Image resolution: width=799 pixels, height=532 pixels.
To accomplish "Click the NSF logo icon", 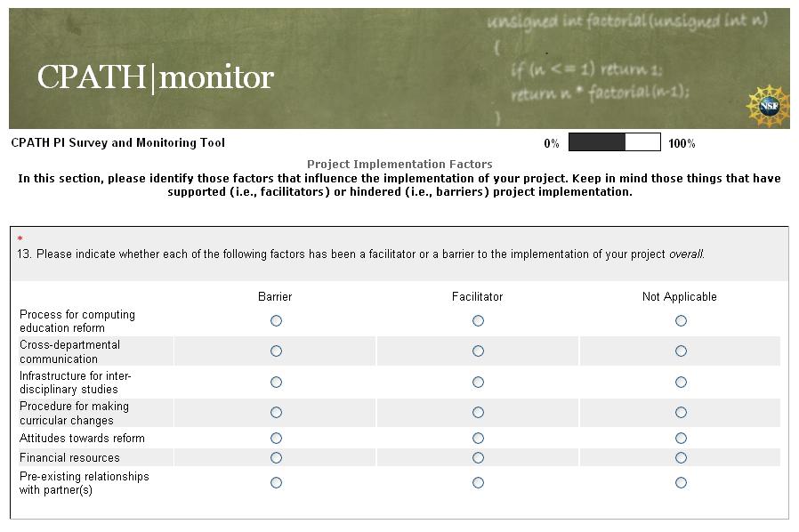I will [x=768, y=107].
